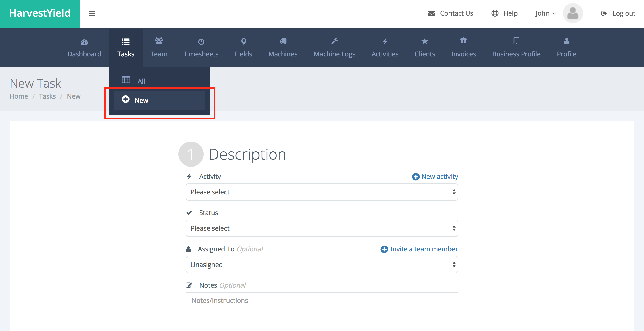Click the Invoices bank building icon

point(463,41)
